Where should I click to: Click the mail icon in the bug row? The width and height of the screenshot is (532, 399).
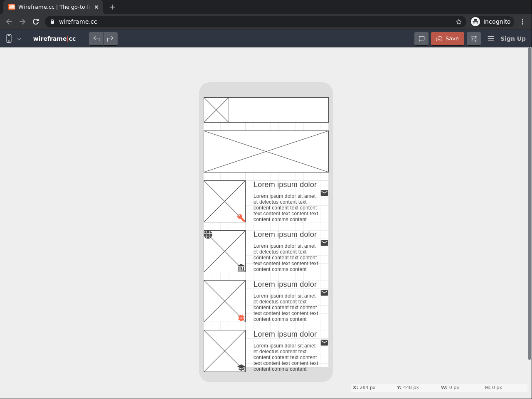tap(324, 293)
